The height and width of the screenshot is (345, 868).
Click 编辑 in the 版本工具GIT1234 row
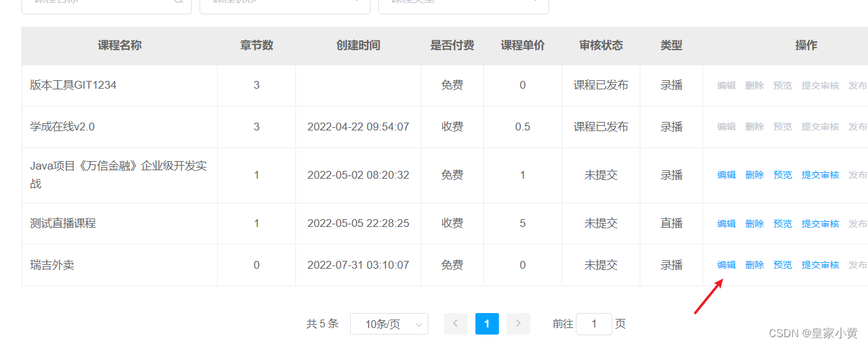[x=726, y=85]
